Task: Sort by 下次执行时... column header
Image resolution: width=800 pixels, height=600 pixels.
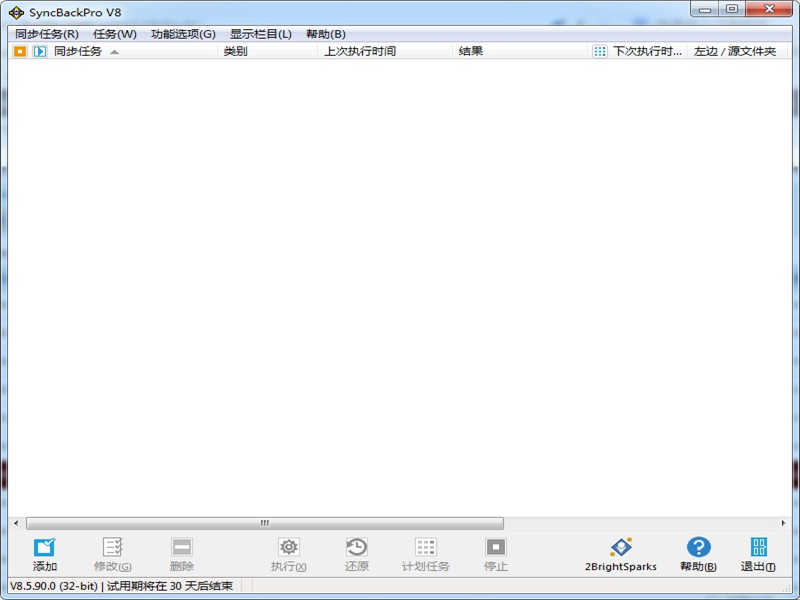Action: click(x=647, y=51)
